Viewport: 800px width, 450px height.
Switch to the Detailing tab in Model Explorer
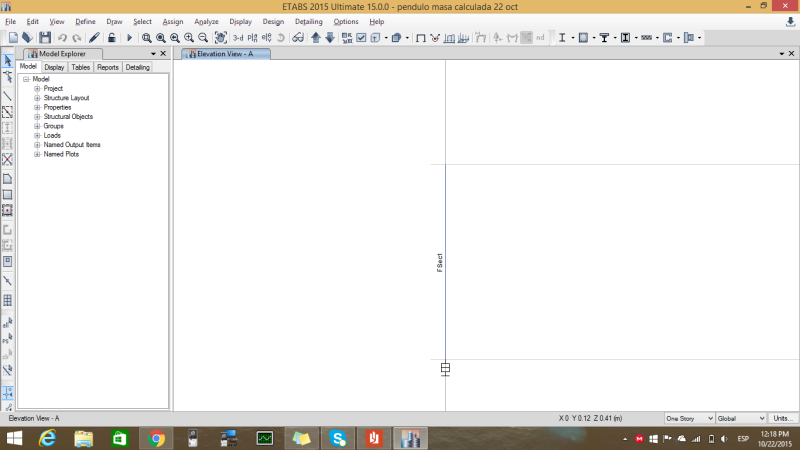click(x=138, y=67)
